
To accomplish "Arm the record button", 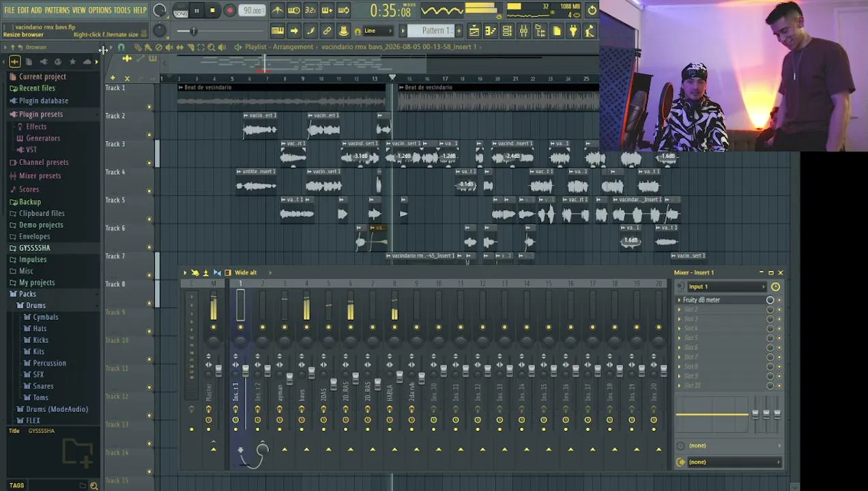I will pos(229,10).
